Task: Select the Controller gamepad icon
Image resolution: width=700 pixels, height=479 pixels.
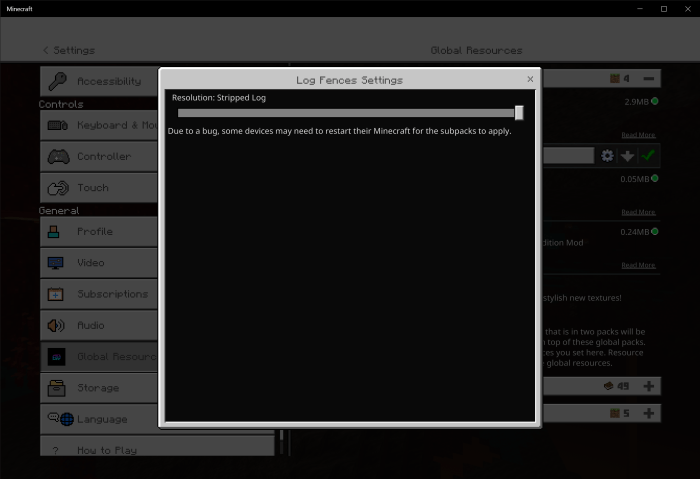Action: (x=58, y=157)
